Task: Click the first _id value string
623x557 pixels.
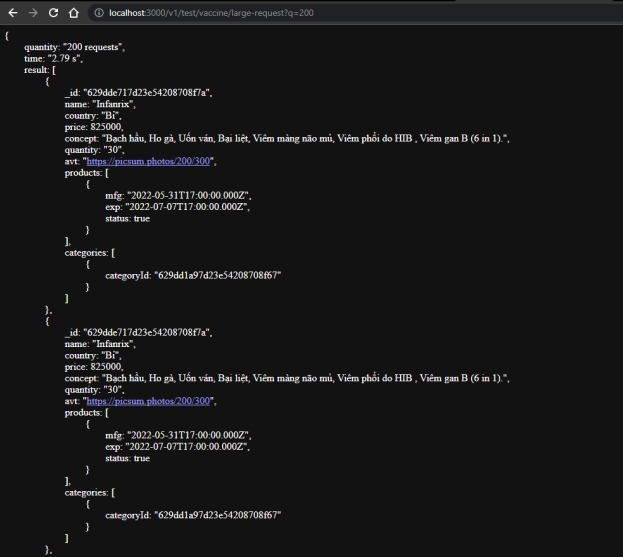Action: click(147, 93)
